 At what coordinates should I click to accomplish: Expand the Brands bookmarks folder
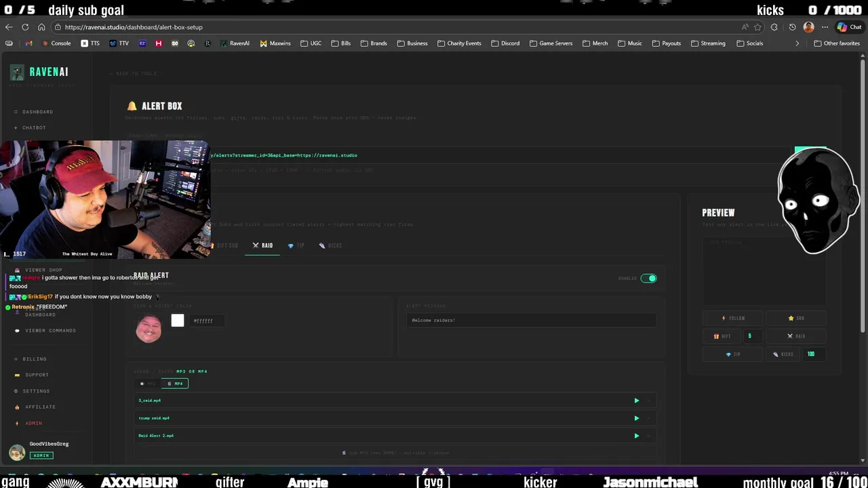click(374, 43)
